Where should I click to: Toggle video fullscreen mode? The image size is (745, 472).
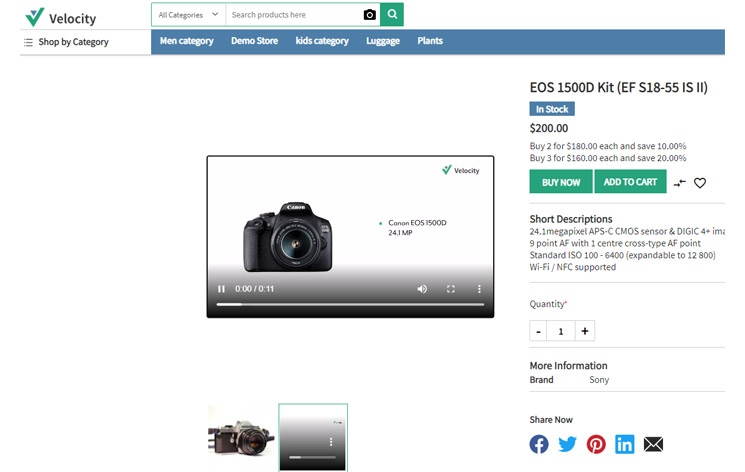(451, 289)
